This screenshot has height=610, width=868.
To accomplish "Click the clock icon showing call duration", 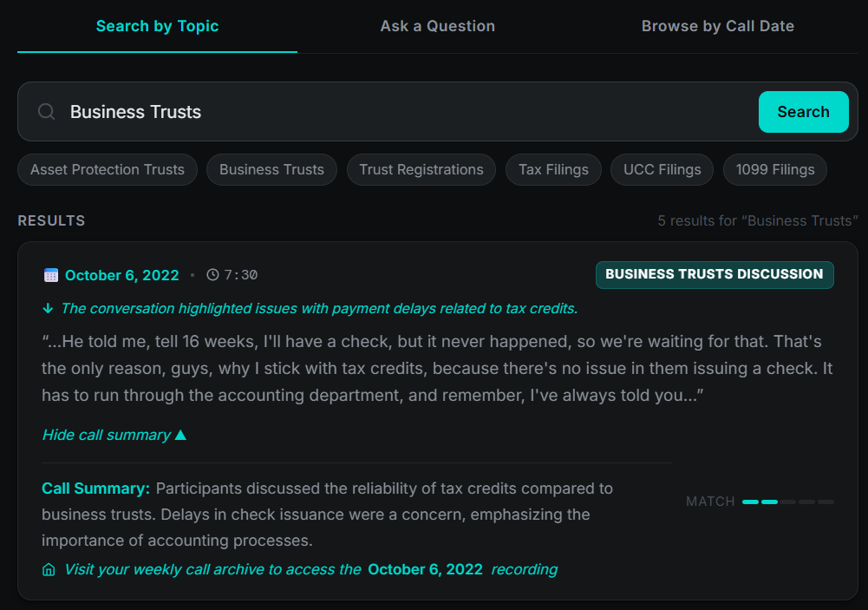I will (213, 274).
